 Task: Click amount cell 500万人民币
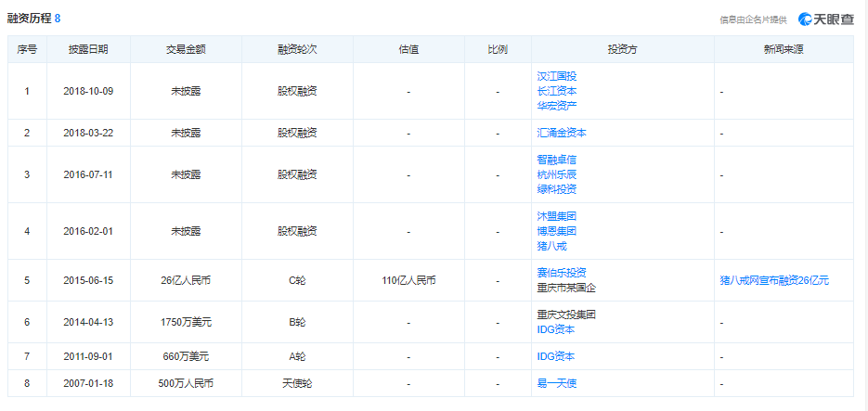[x=186, y=383]
